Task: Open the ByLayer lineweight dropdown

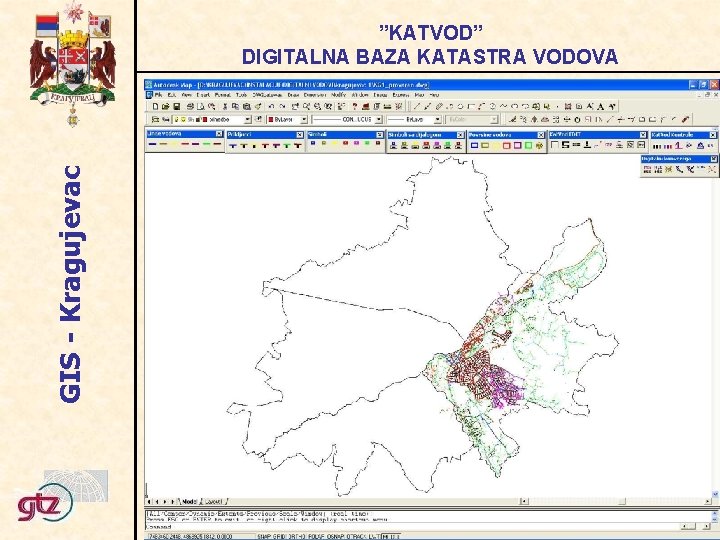Action: tap(438, 119)
